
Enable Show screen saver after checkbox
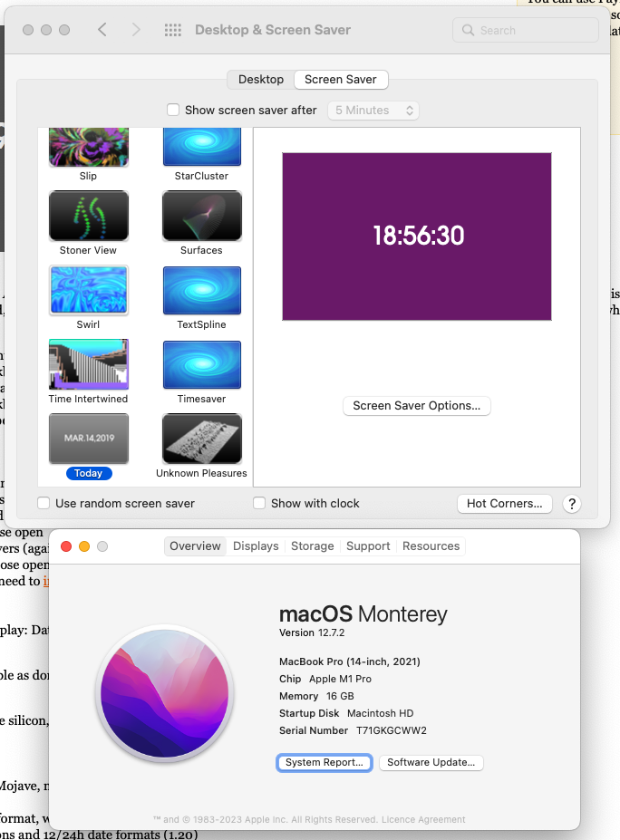pos(173,110)
